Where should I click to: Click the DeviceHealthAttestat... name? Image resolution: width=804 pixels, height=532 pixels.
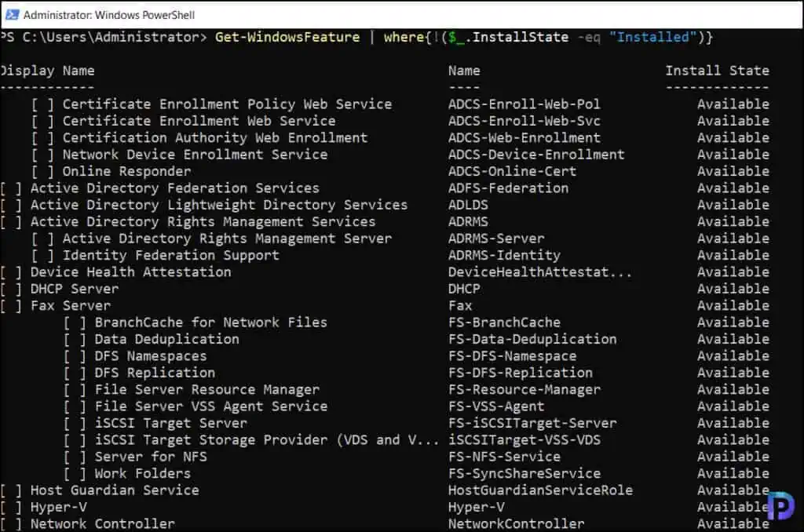click(x=540, y=272)
